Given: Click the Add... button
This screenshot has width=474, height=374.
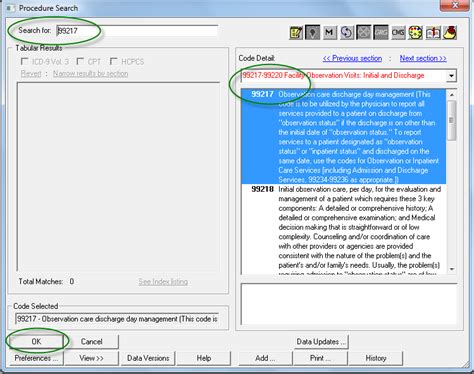Looking at the screenshot, I should (x=265, y=358).
